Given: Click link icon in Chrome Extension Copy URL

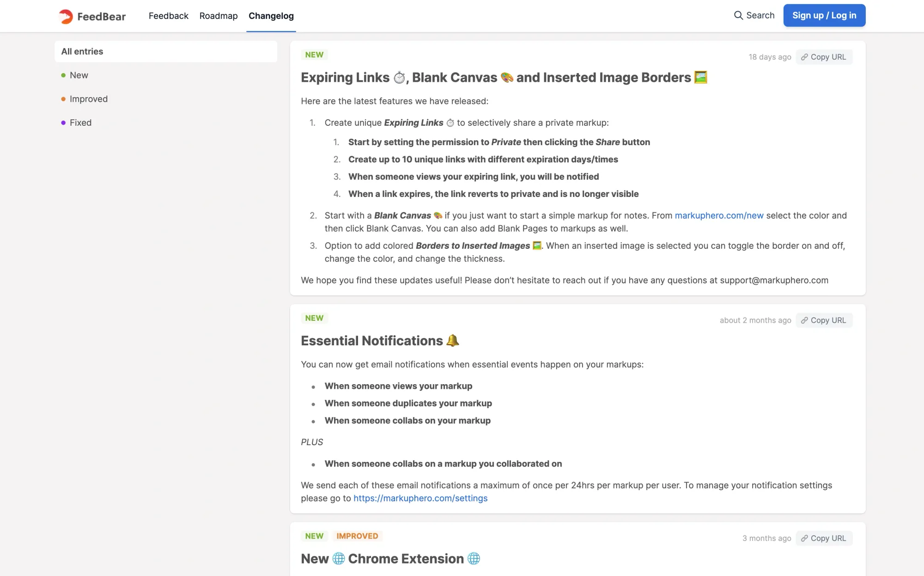Looking at the screenshot, I should pyautogui.click(x=804, y=538).
